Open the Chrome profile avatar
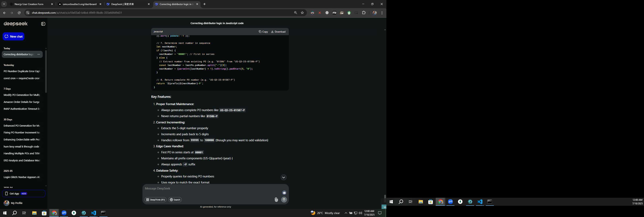 tap(375, 13)
